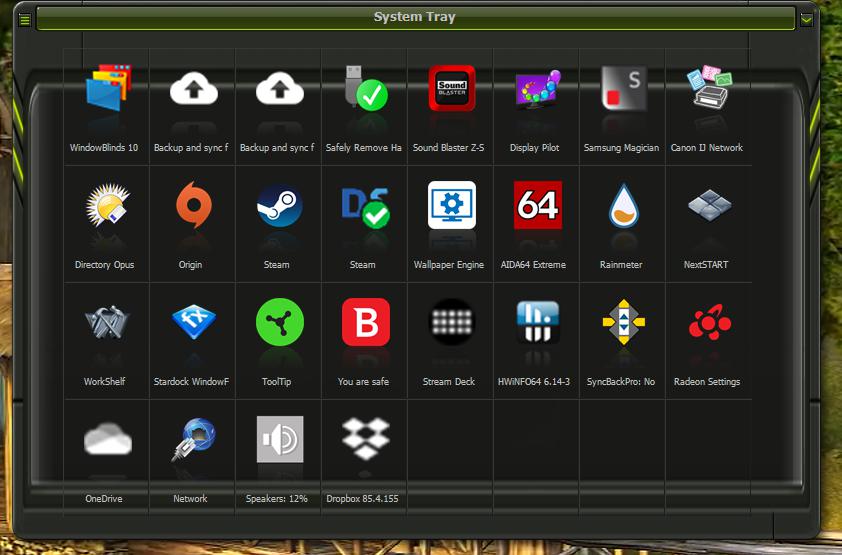
Task: Click the Radeon Settings icon
Action: [x=708, y=323]
